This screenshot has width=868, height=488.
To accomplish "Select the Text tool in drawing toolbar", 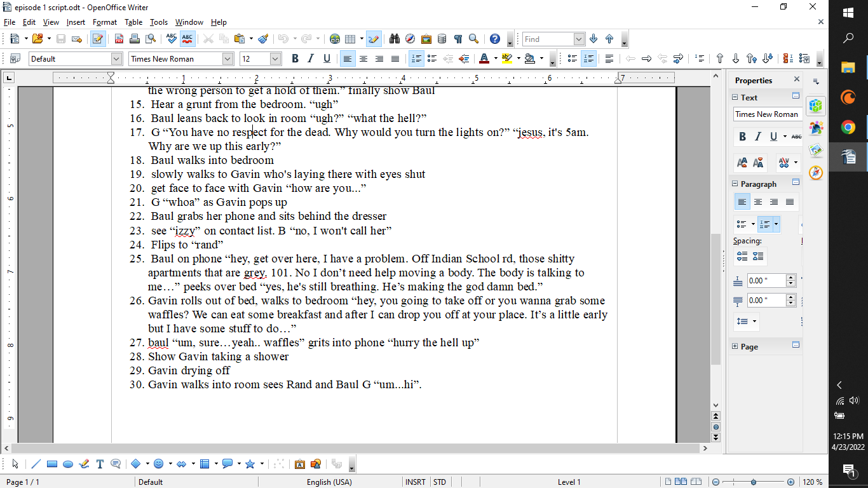I will 100,464.
